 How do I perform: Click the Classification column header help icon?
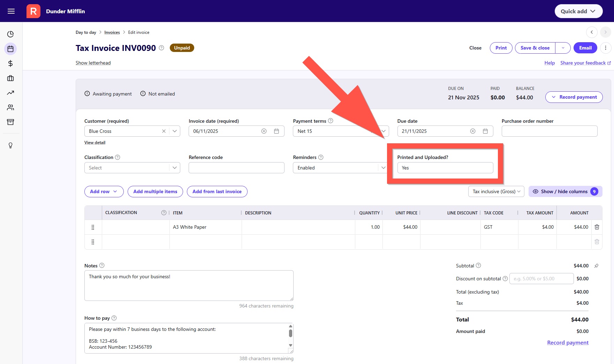pyautogui.click(x=164, y=213)
